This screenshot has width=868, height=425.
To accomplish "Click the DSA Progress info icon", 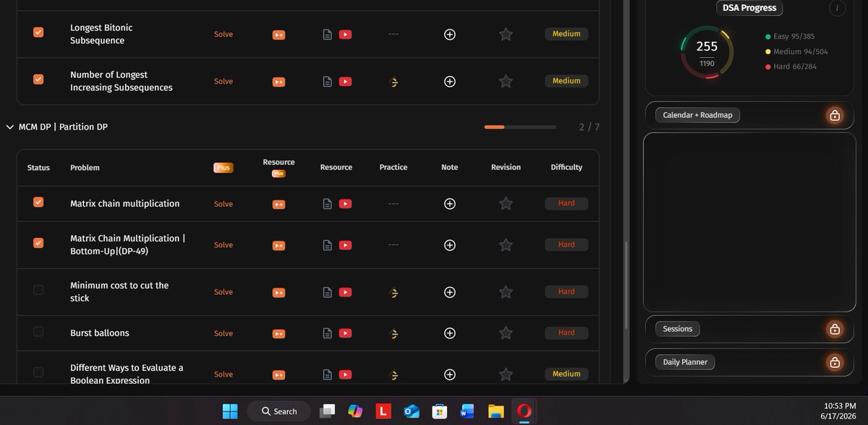I will 837,8.
